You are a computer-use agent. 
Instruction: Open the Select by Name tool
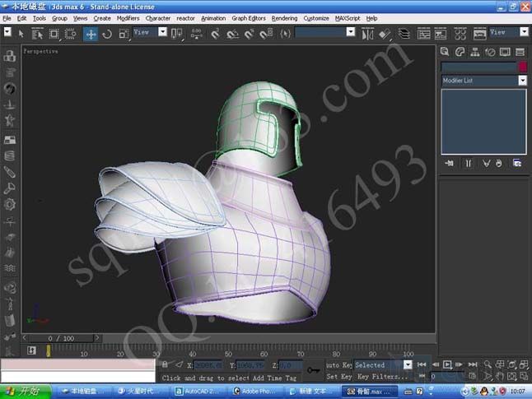click(x=37, y=34)
